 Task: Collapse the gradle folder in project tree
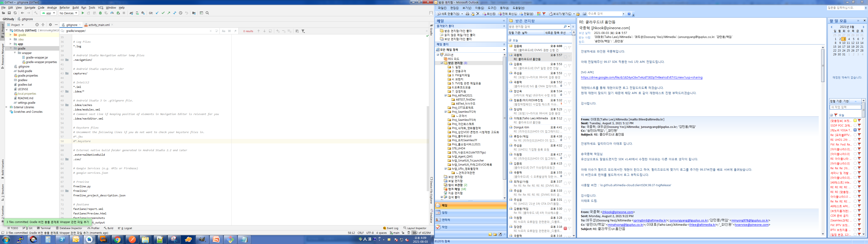(x=11, y=49)
